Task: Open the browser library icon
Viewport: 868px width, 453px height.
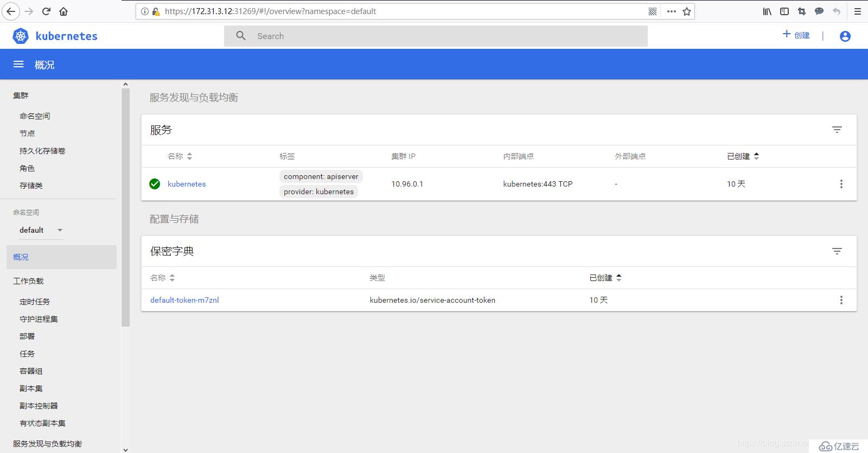Action: point(767,11)
